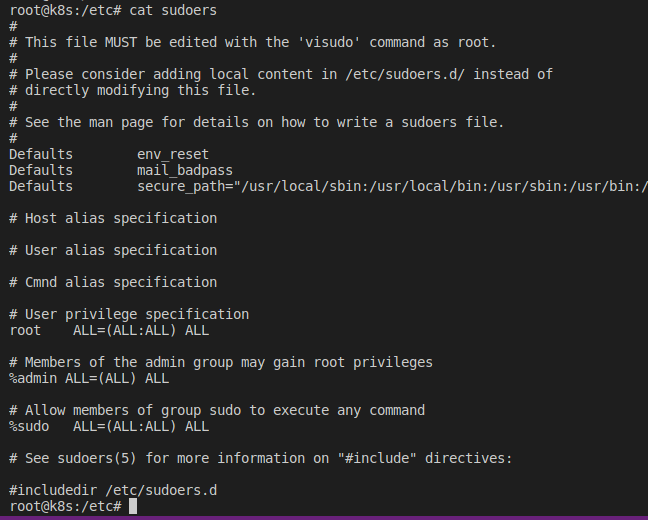Click the secure_path setting text

tap(392, 186)
